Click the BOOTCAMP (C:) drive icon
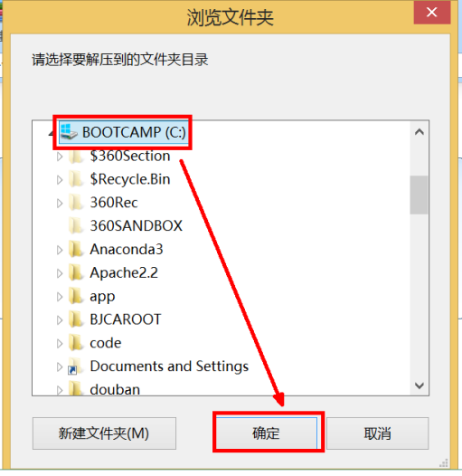 click(x=69, y=132)
